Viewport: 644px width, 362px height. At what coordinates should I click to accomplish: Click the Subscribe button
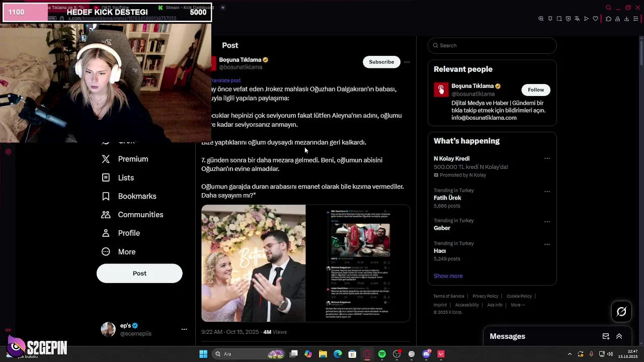(x=381, y=62)
